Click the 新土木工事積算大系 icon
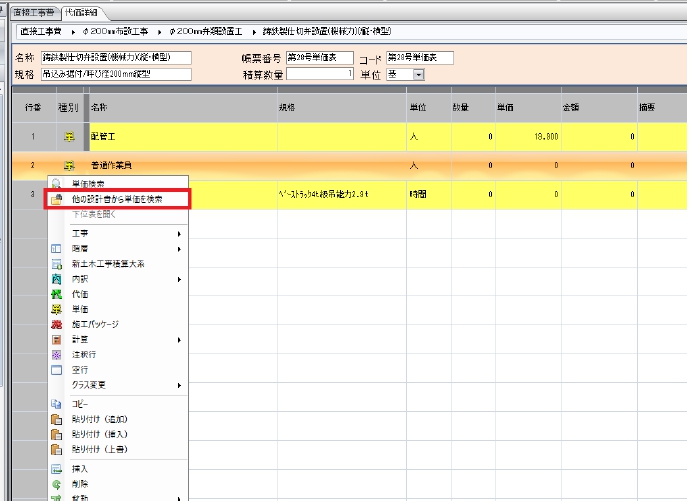 pos(56,264)
